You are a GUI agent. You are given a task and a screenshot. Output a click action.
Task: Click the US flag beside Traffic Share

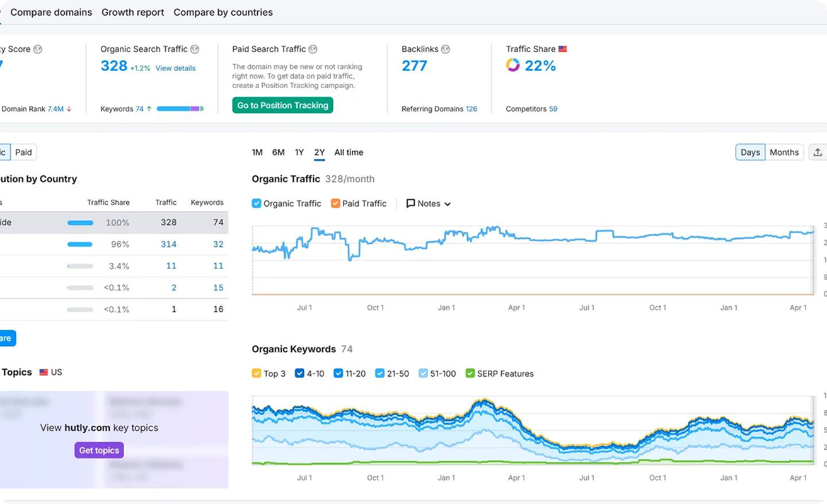(562, 48)
